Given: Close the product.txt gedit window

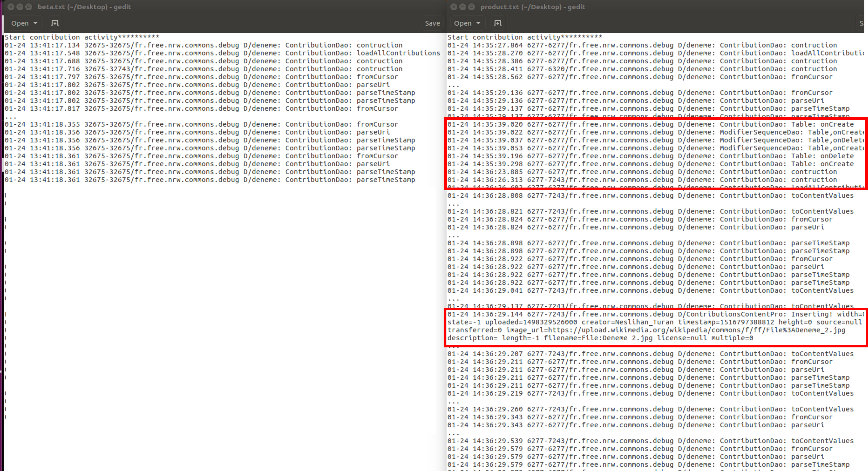Looking at the screenshot, I should click(x=453, y=7).
